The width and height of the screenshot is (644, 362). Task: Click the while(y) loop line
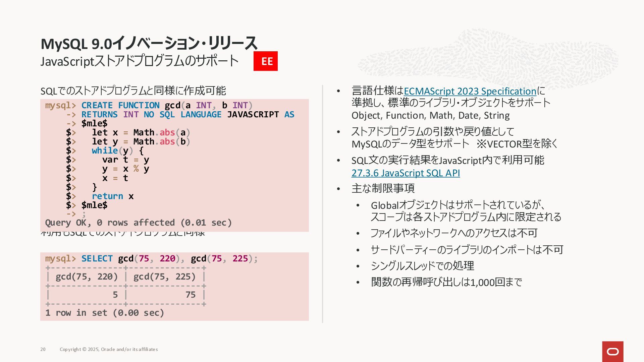[x=117, y=151]
